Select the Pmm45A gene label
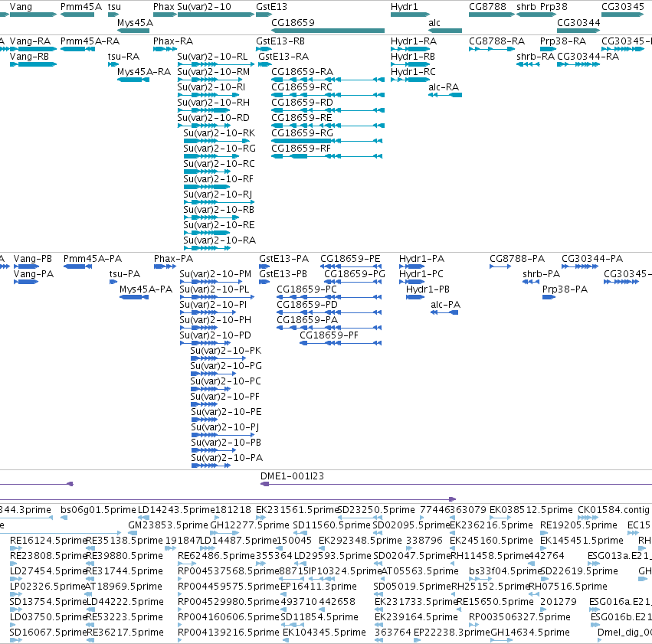The height and width of the screenshot is (644, 652). click(81, 7)
